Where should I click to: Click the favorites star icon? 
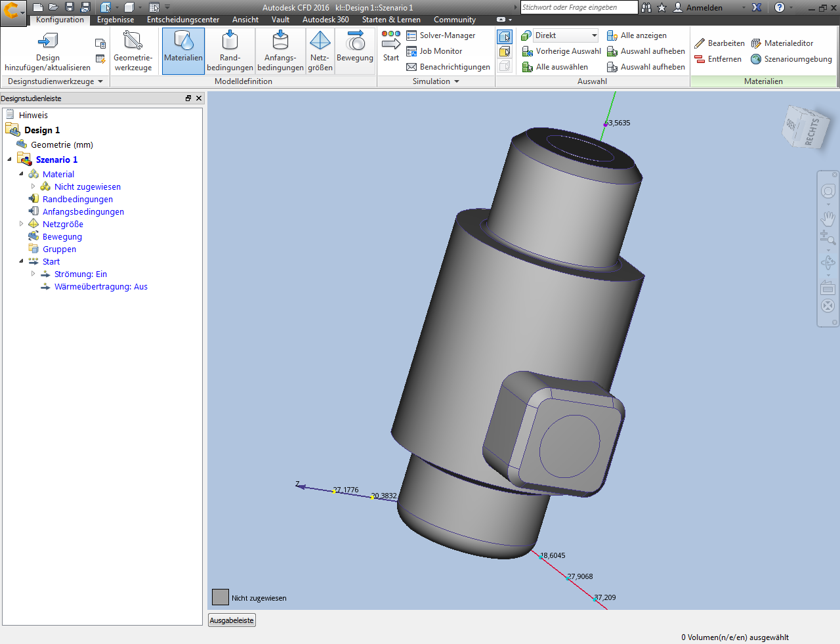tap(661, 7)
